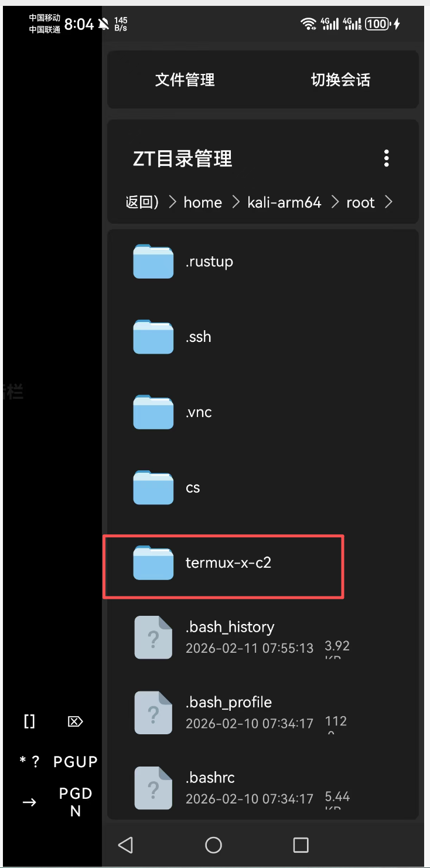
Task: Navigate to kali-arm64 in the breadcrumb
Action: click(x=285, y=202)
